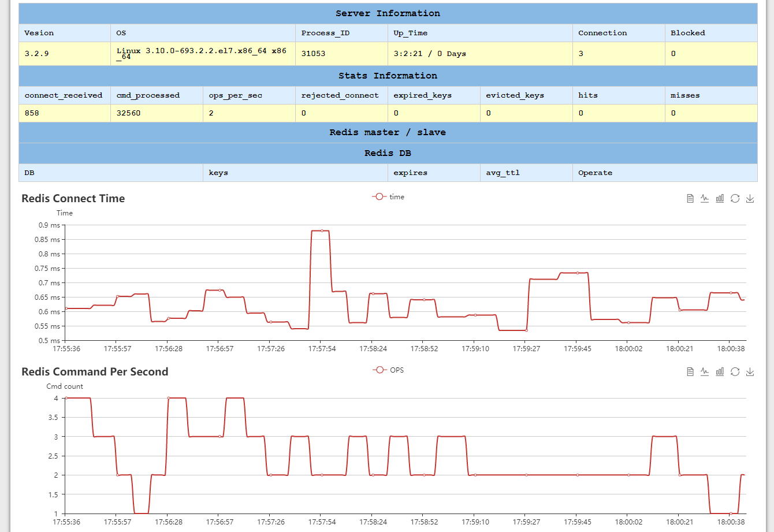Screen dimensions: 774x532
Task: Click the Vesion column header
Action: click(65, 33)
